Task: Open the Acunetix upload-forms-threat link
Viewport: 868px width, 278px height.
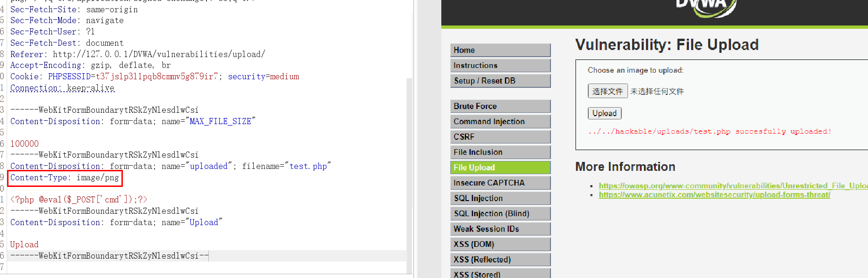Action: [x=714, y=194]
